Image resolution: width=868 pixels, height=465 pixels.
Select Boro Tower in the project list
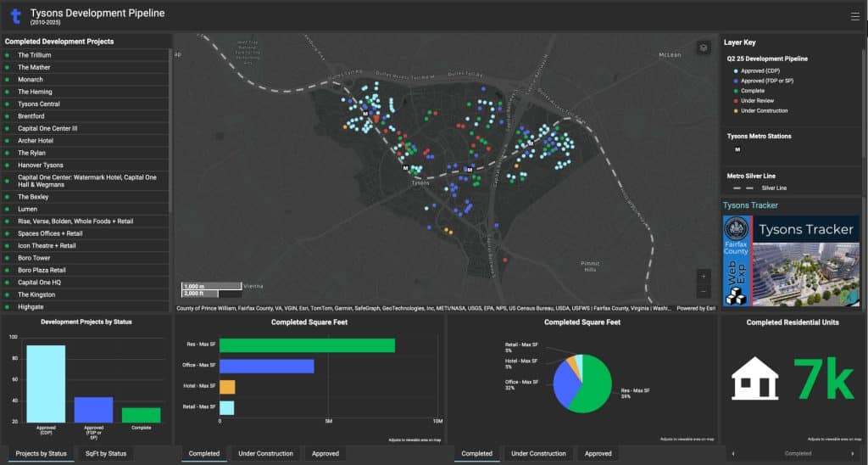click(x=34, y=258)
